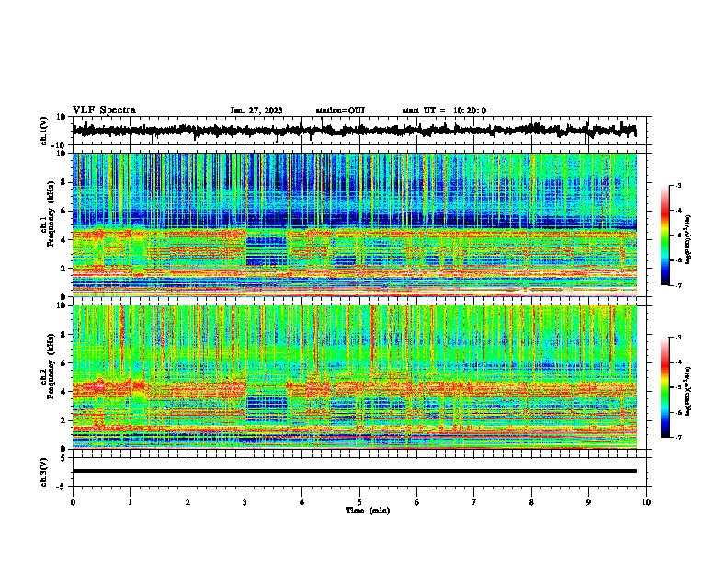Click time axis tick label '1'

click(x=130, y=502)
